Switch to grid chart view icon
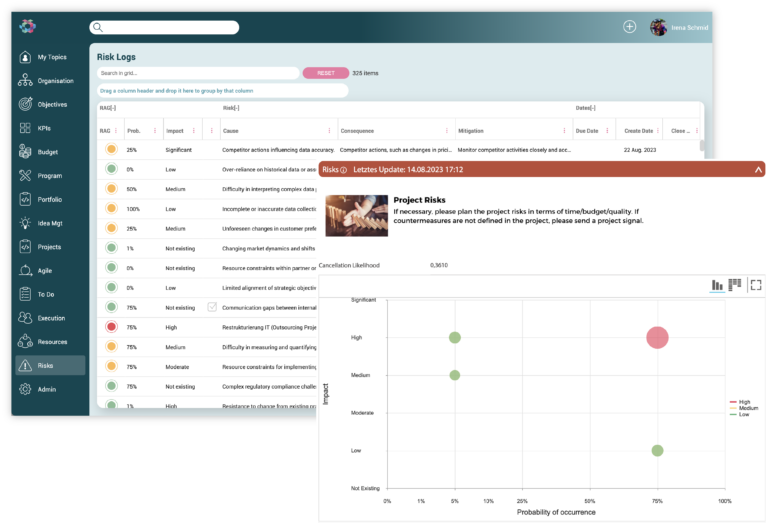This screenshot has width=768, height=523. (x=735, y=285)
